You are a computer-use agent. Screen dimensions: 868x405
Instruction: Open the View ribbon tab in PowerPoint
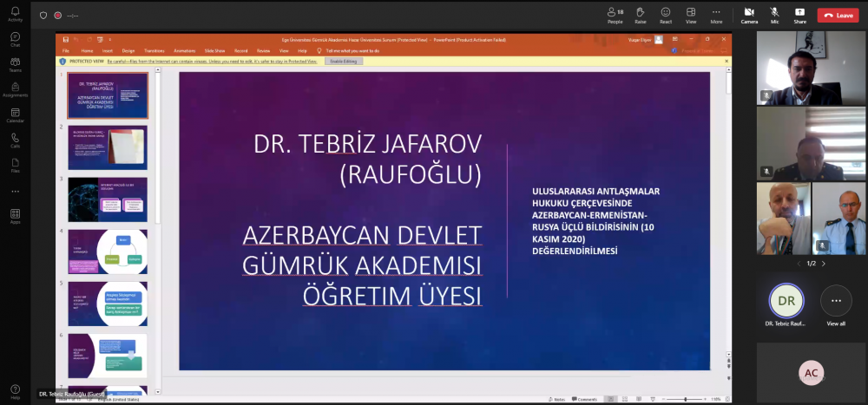pos(284,51)
